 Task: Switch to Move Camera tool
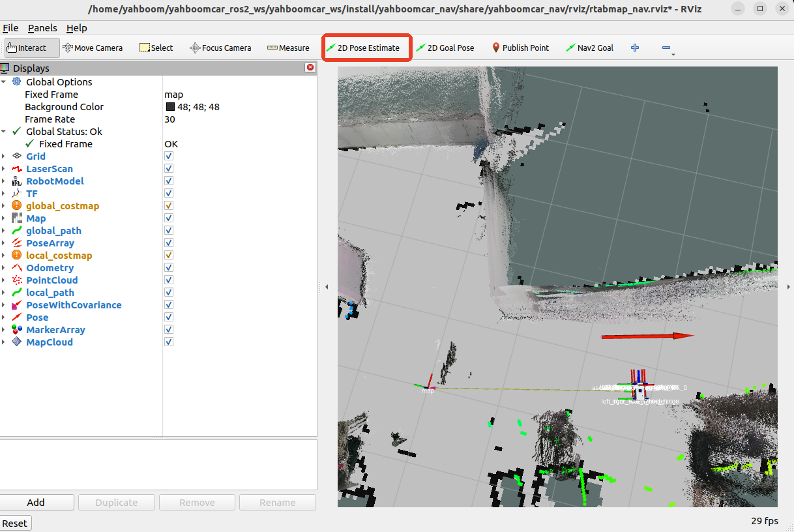[92, 48]
